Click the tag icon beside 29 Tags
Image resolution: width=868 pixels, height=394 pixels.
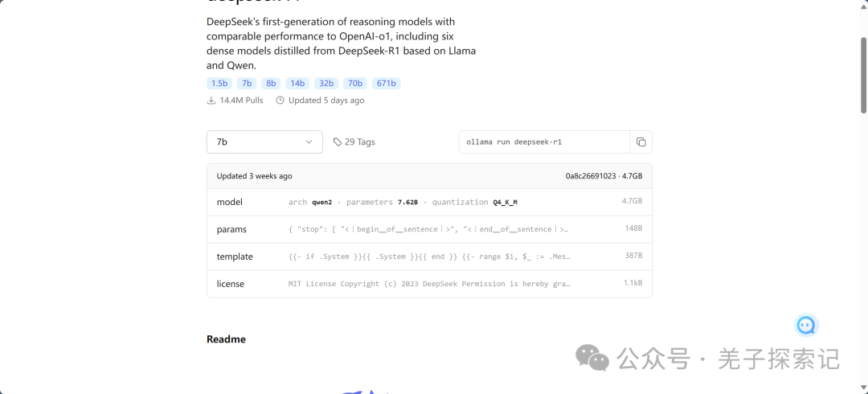(x=337, y=142)
